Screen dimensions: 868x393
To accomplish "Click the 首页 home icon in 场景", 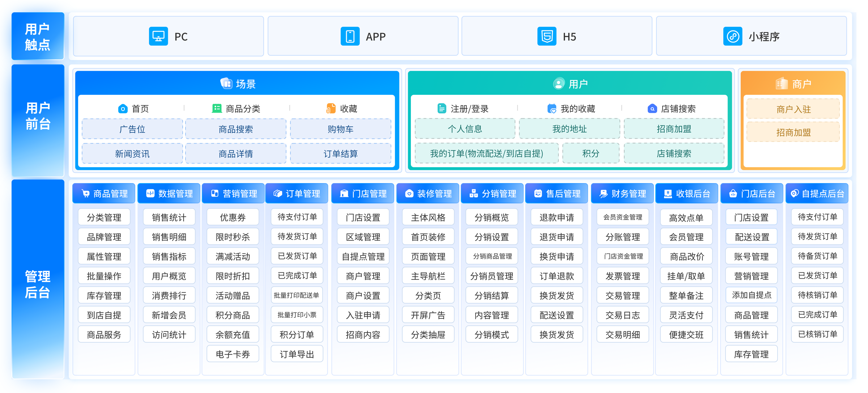I will (x=122, y=108).
